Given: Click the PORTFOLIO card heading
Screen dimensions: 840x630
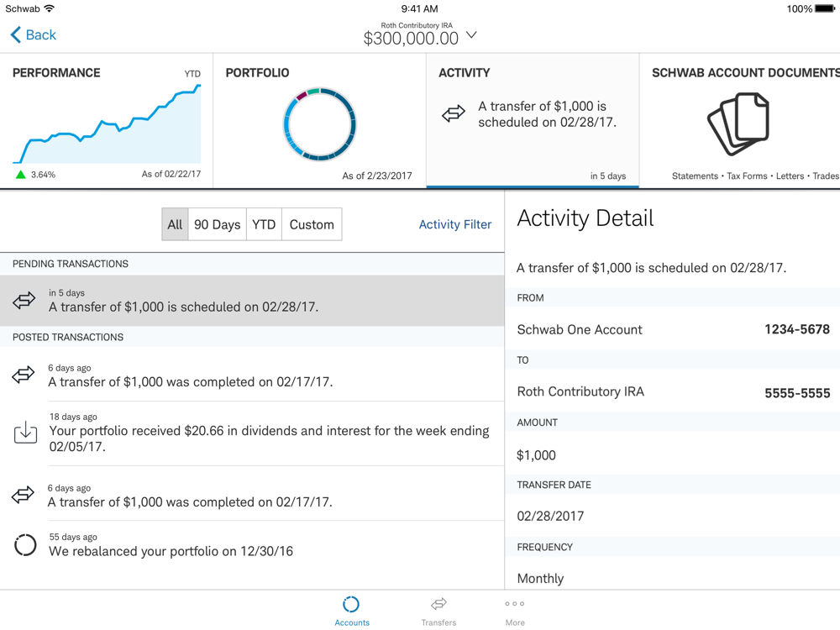Looking at the screenshot, I should 257,73.
